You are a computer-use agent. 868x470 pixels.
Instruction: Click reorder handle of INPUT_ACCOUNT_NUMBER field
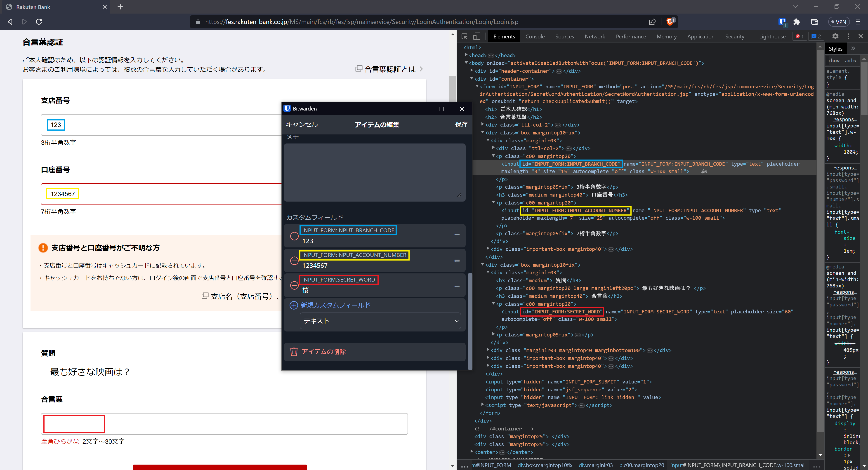click(x=457, y=261)
